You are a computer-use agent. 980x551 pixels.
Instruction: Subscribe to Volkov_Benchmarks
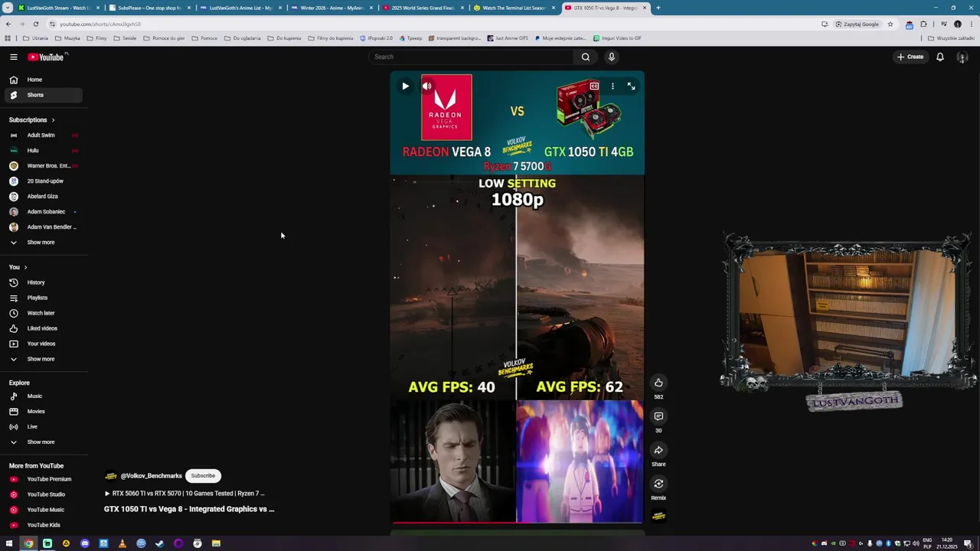203,476
